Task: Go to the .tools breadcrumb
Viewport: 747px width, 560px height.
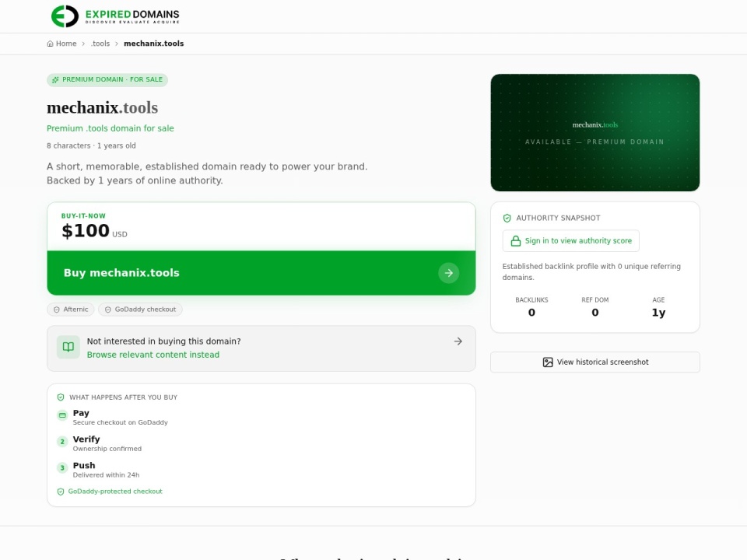Action: [x=100, y=44]
